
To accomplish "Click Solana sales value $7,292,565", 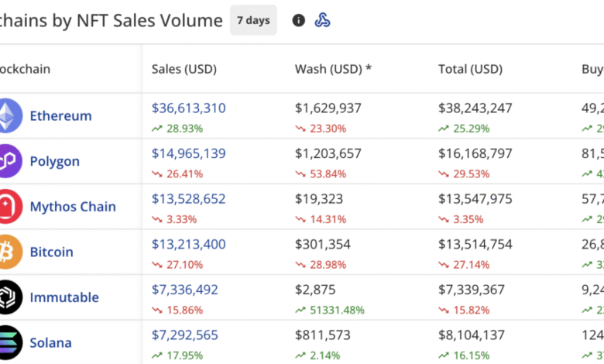I will 184,335.
